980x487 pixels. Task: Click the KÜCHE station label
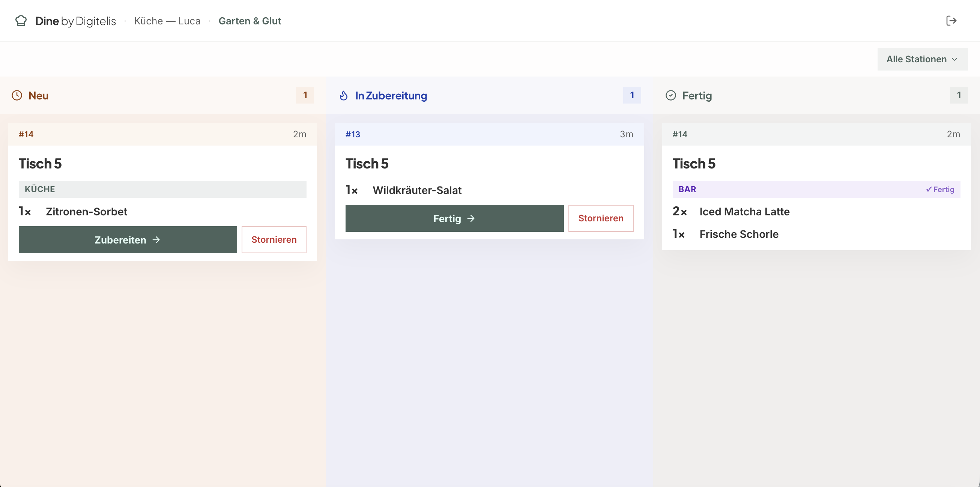(40, 189)
